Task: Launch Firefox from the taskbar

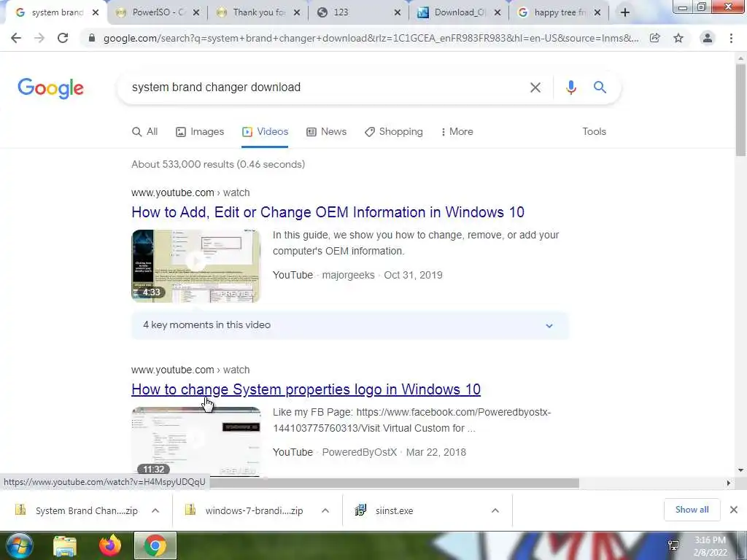Action: tap(110, 545)
